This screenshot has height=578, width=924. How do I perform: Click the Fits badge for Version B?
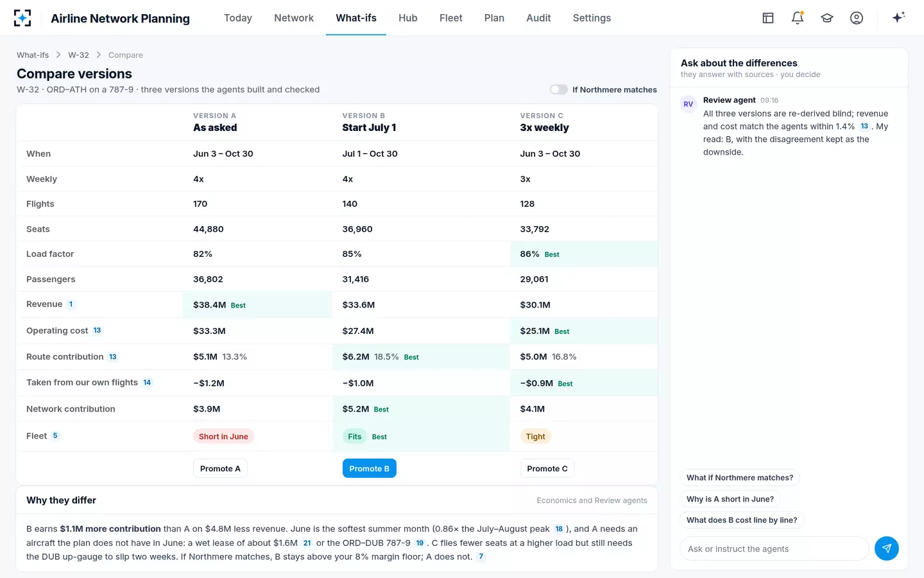[x=355, y=437]
